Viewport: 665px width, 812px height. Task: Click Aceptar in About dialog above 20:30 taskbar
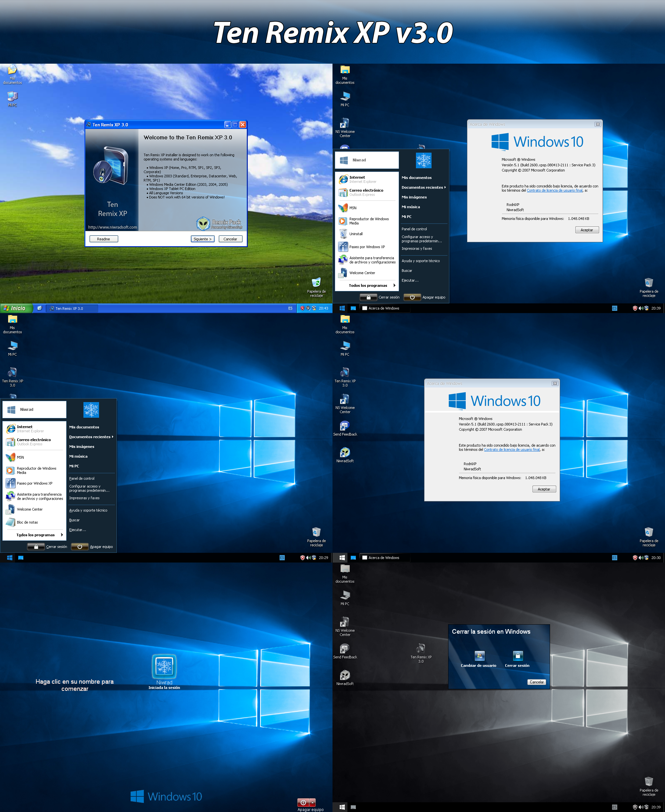(x=544, y=489)
